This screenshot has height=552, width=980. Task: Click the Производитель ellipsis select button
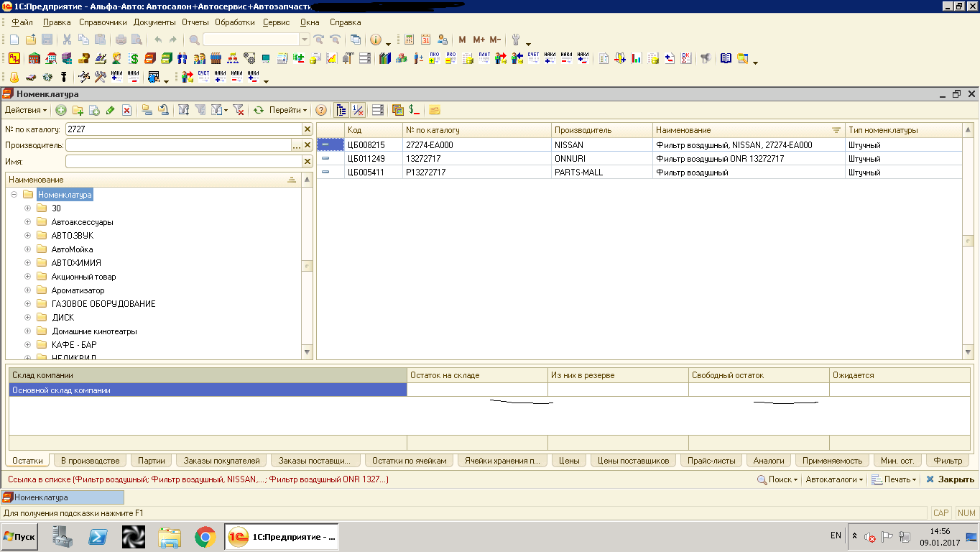click(x=296, y=145)
